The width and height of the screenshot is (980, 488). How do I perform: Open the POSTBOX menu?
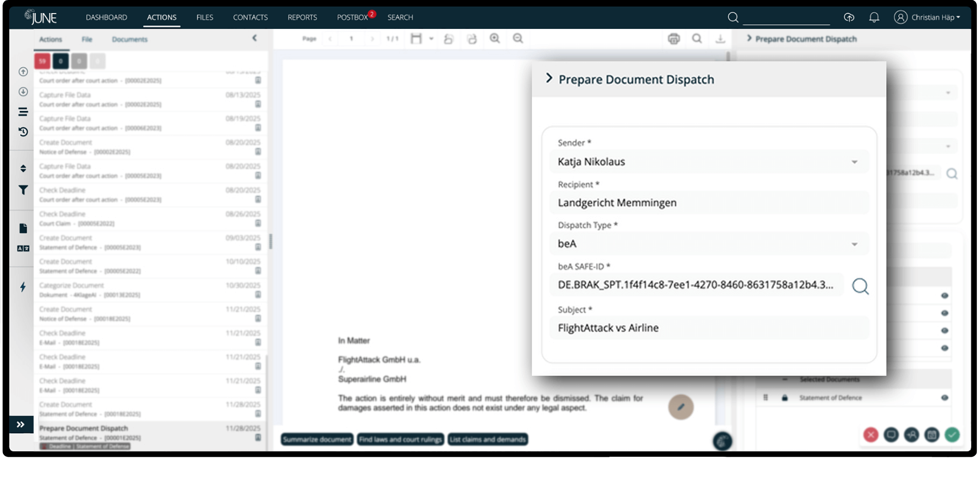[352, 17]
